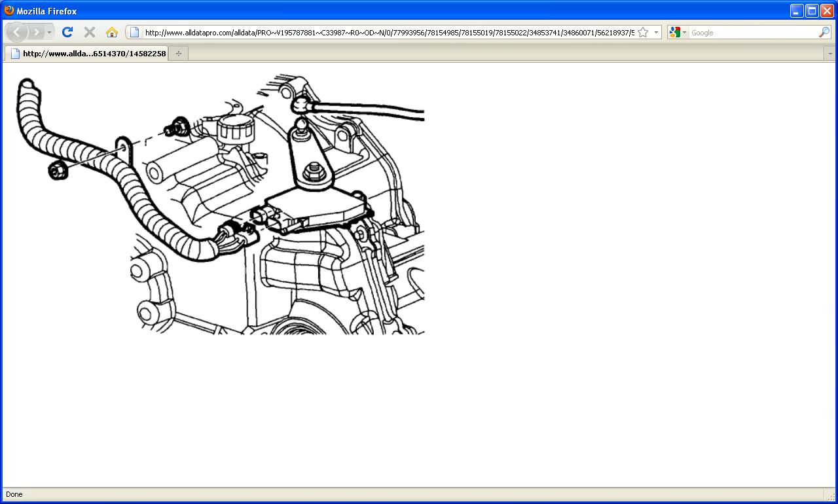The width and height of the screenshot is (838, 504).
Task: Show the list of all tabs
Action: (x=830, y=54)
